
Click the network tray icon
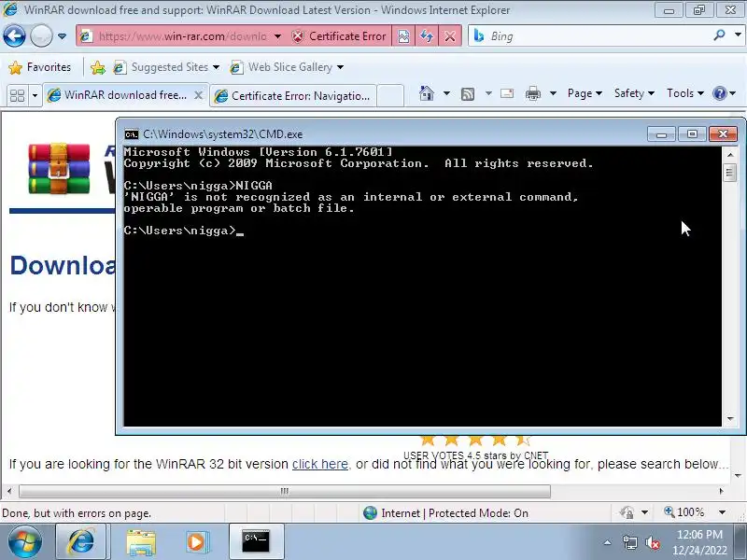click(x=630, y=542)
